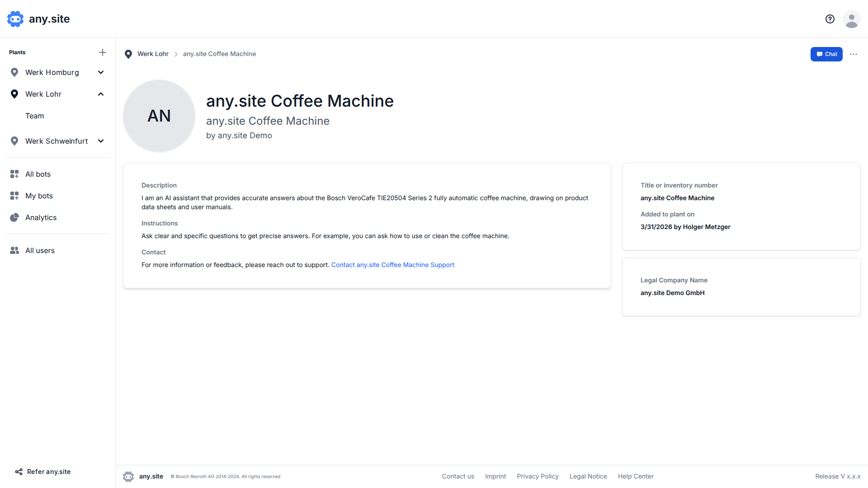Collapse the Werk Lohr plant chevron
This screenshot has width=868, height=488.
(x=101, y=94)
